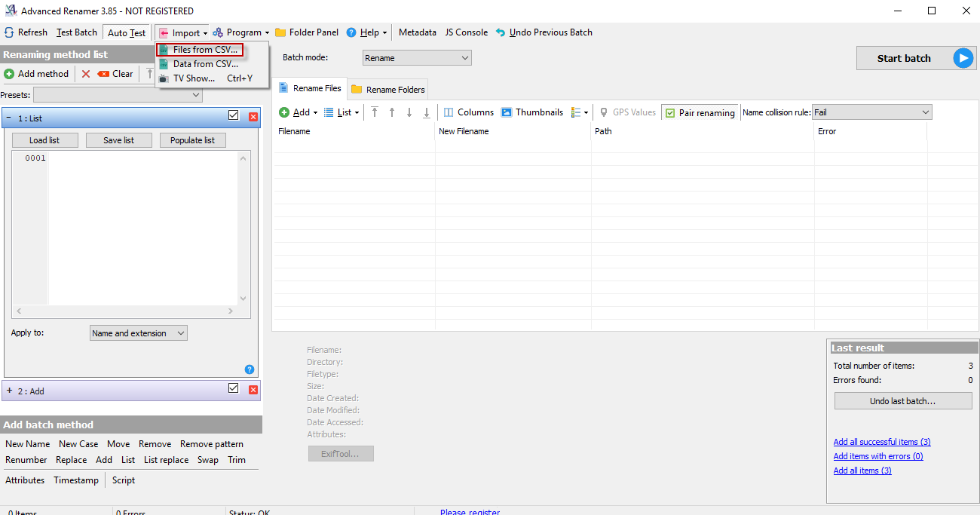
Task: Open the Import dropdown menu
Action: [x=182, y=32]
